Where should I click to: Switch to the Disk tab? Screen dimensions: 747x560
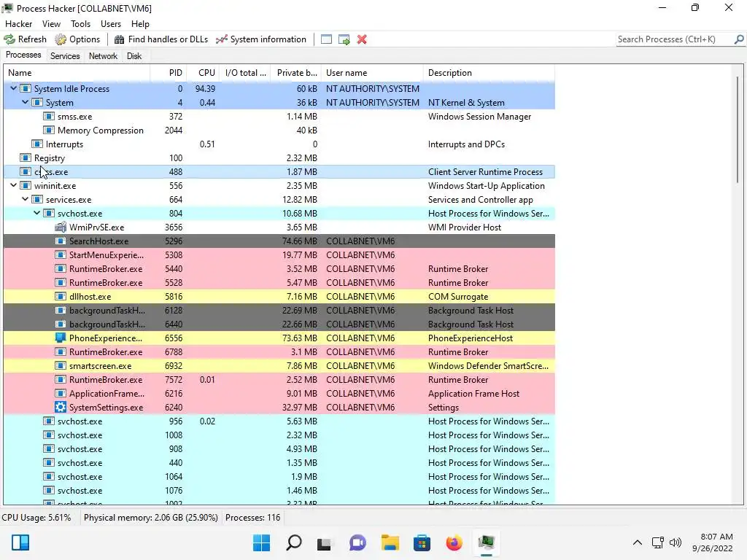[x=134, y=56]
